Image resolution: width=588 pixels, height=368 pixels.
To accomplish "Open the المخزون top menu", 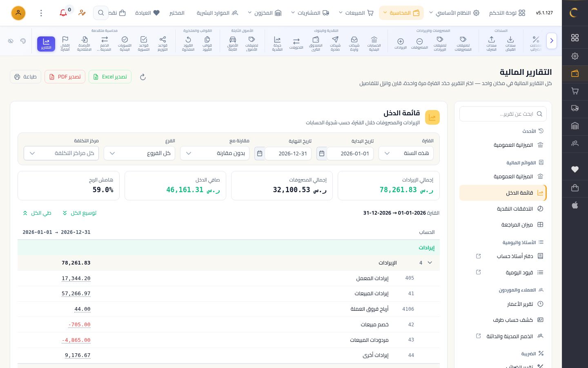I will tap(265, 13).
